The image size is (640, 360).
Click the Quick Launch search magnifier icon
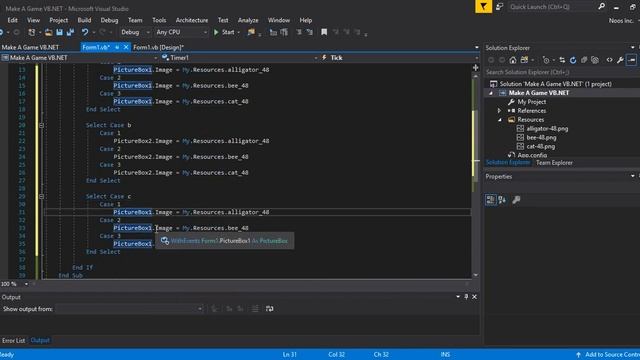pos(601,7)
